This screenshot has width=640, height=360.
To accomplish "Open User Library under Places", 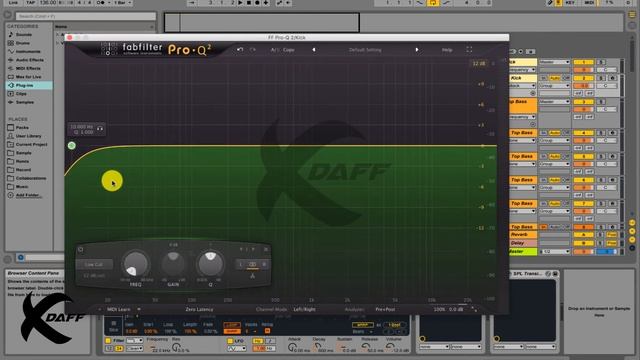I will (28, 136).
